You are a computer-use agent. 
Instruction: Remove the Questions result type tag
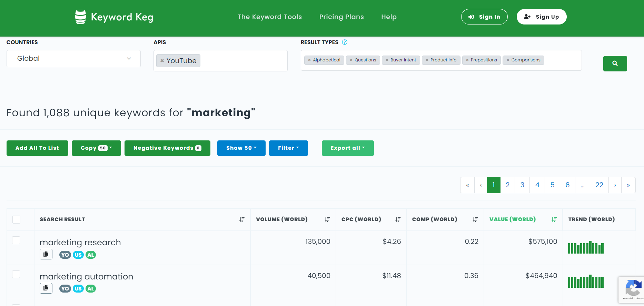[x=351, y=60]
